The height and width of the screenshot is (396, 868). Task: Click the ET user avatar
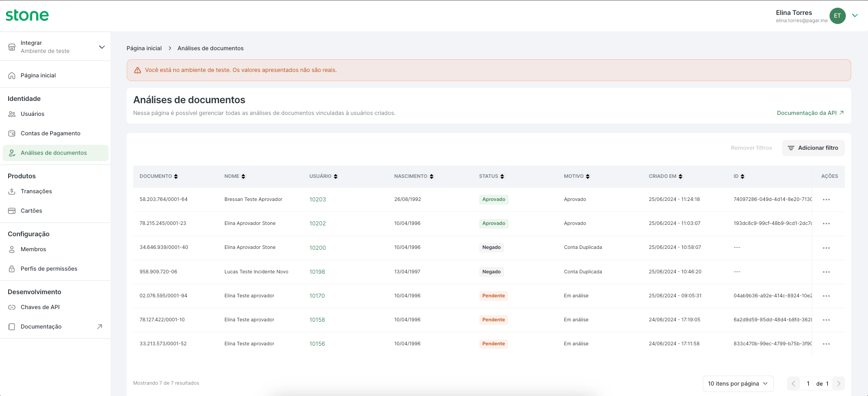tap(837, 16)
